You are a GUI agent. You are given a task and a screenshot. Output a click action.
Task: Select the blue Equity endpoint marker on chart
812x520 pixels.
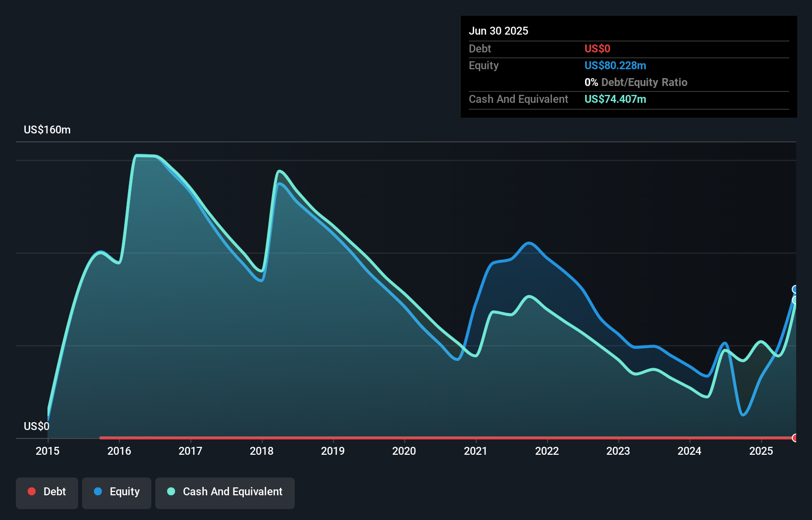(795, 289)
